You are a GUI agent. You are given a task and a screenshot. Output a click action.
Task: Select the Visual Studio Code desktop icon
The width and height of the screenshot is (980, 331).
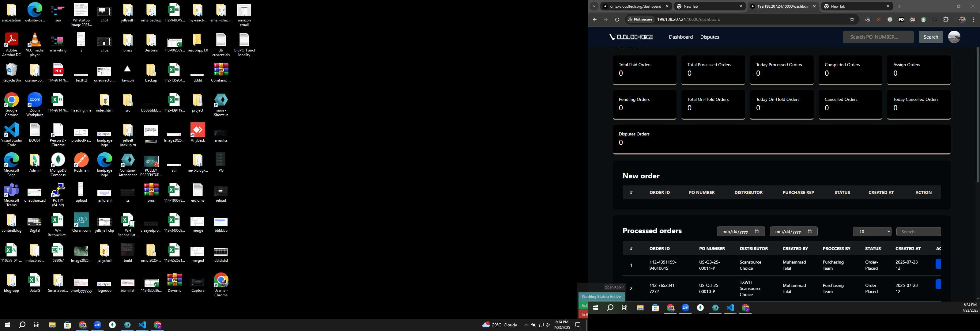11,135
